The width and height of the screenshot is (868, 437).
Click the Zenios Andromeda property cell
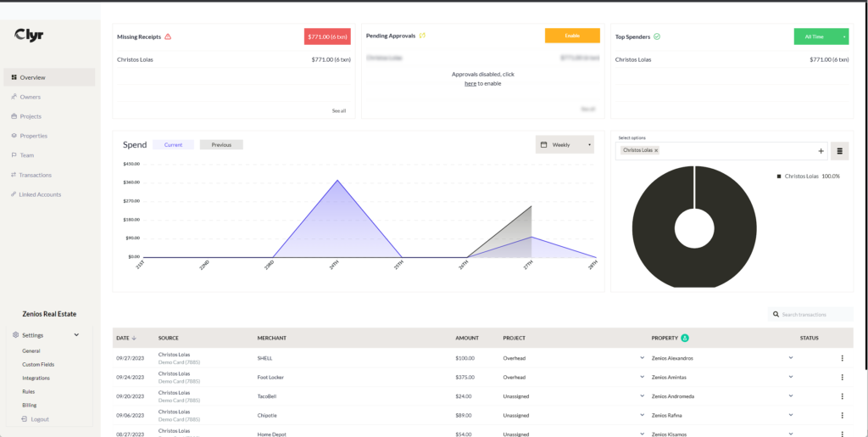click(672, 396)
